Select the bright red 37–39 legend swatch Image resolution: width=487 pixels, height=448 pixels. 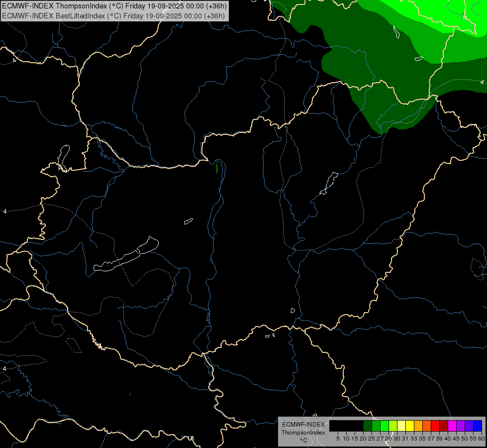point(435,426)
